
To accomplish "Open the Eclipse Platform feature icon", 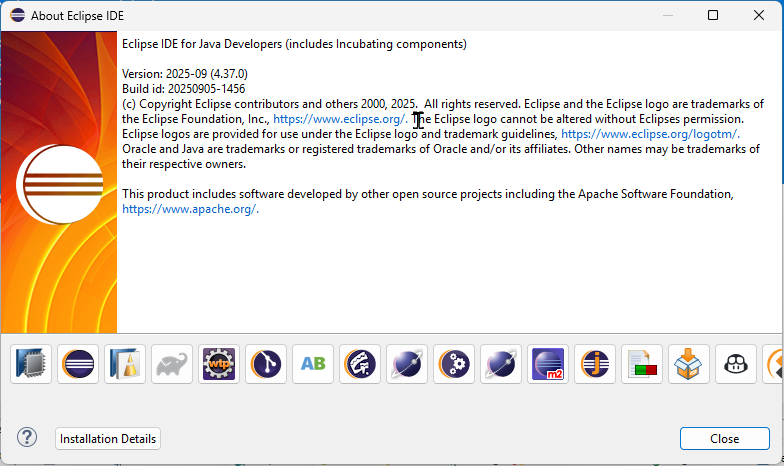I will pos(78,364).
